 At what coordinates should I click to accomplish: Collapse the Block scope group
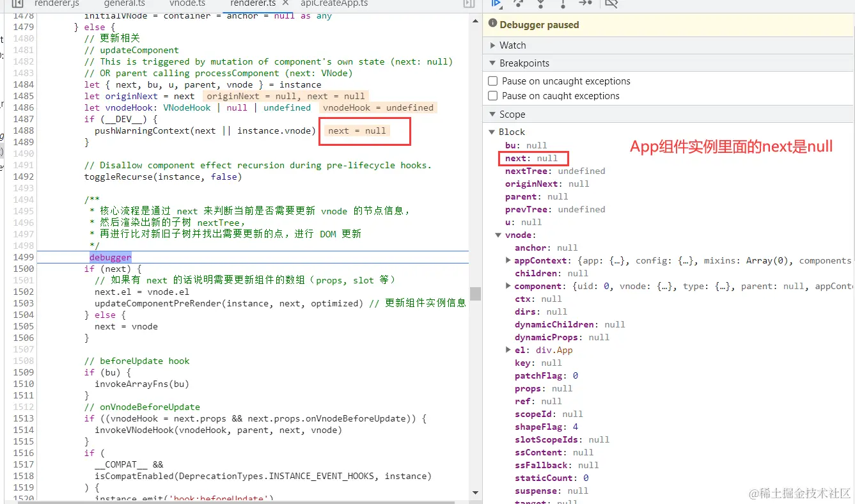[x=492, y=132]
